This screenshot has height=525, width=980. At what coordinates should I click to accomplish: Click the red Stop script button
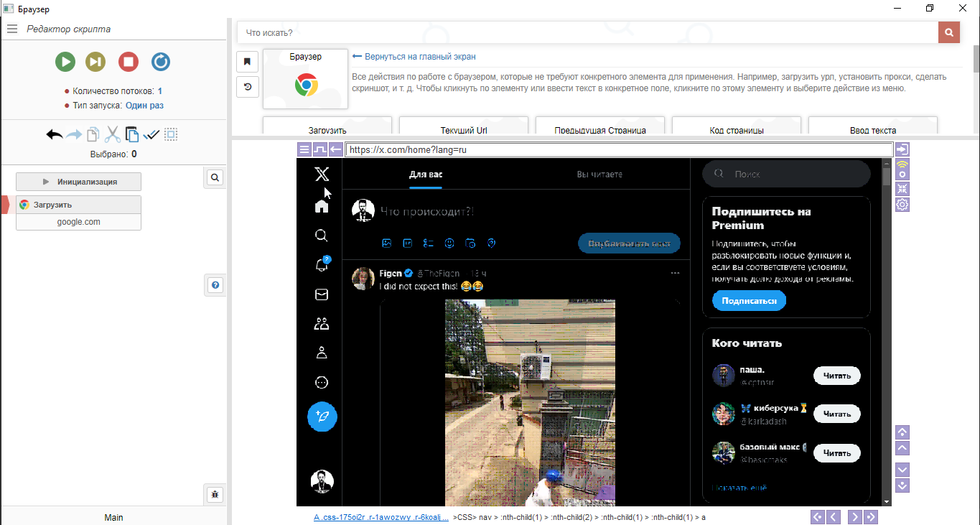(129, 62)
